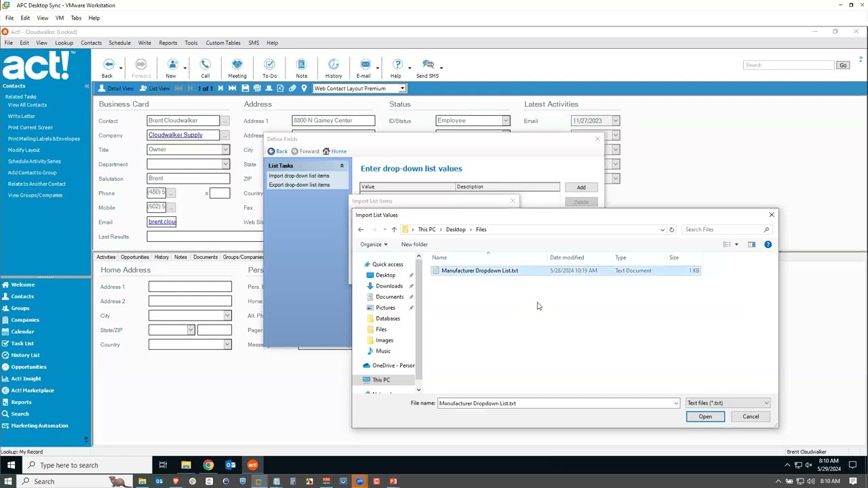Click the map location pin icon
The height and width of the screenshot is (488, 868).
[x=304, y=89]
